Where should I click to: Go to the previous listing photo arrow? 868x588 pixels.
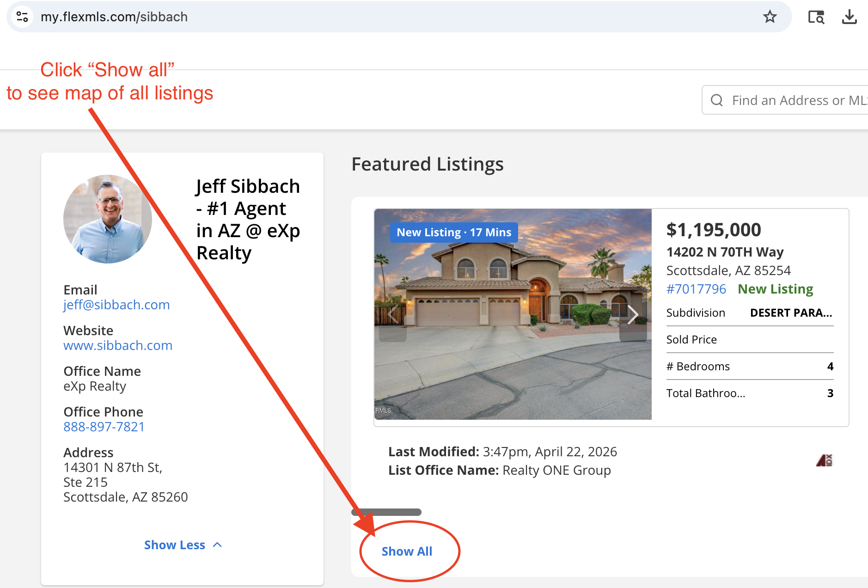(x=393, y=315)
